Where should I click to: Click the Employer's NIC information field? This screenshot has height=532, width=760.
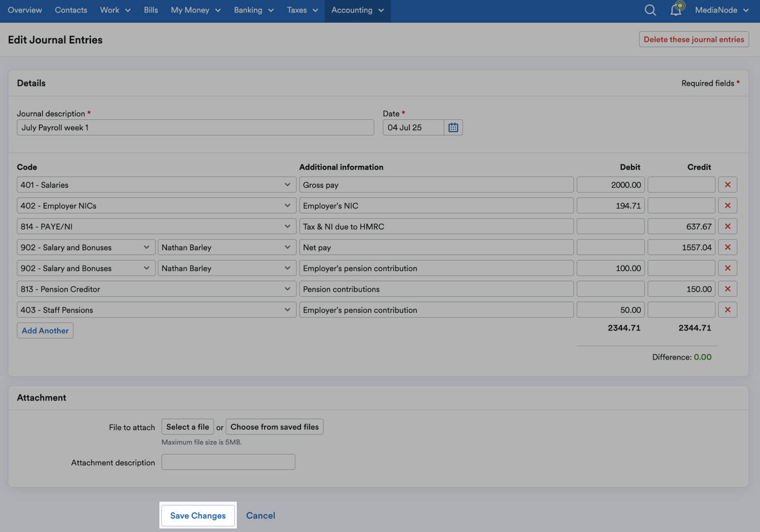[436, 205]
